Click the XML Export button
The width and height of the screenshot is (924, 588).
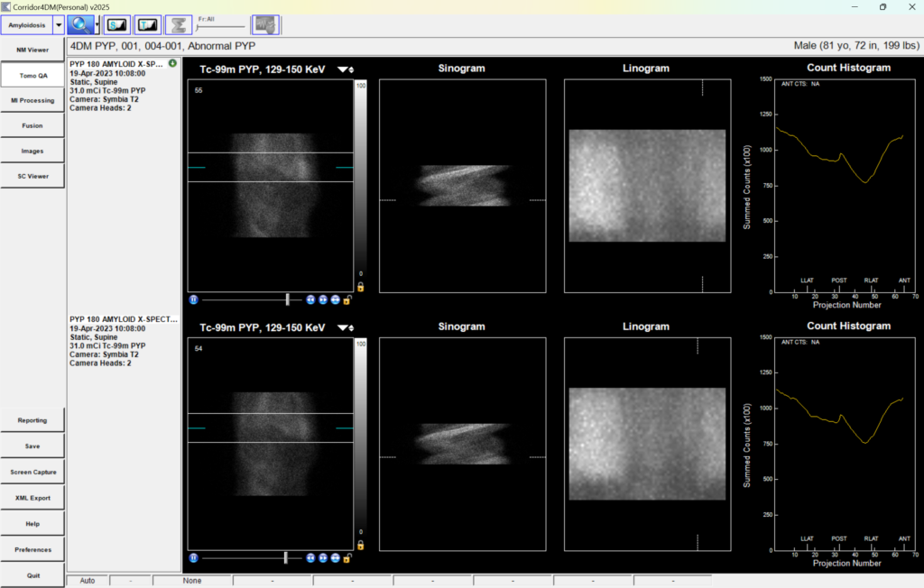click(32, 498)
